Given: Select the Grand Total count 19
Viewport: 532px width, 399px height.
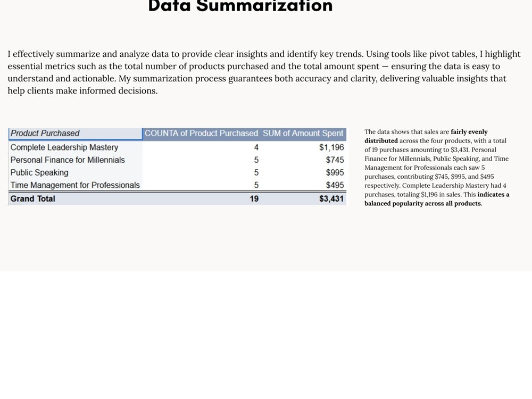Looking at the screenshot, I should click(x=254, y=198).
